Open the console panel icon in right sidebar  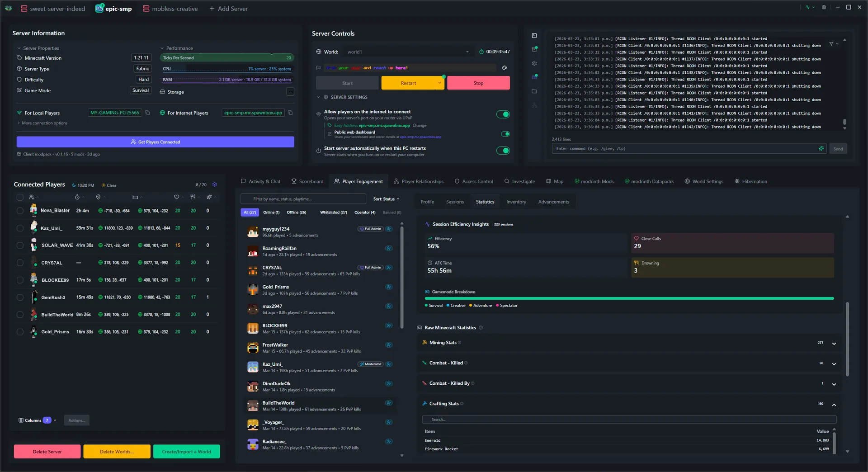coord(534,36)
